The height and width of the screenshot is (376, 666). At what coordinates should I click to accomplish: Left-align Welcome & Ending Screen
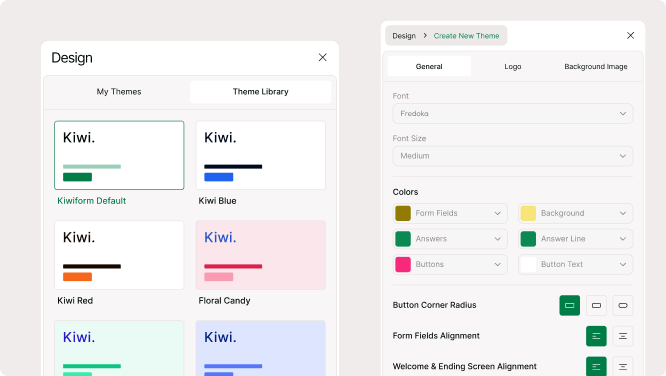pos(596,366)
